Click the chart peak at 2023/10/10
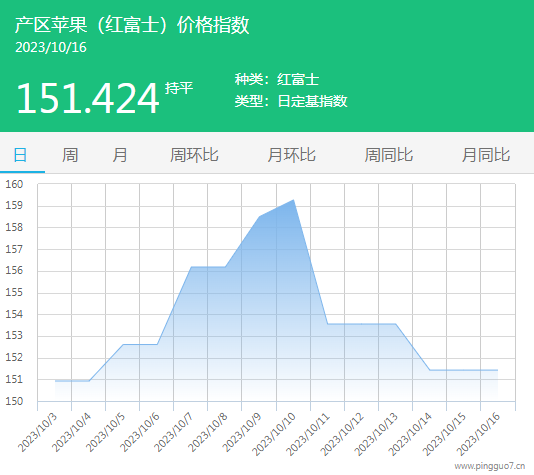The height and width of the screenshot is (475, 534). [x=293, y=200]
